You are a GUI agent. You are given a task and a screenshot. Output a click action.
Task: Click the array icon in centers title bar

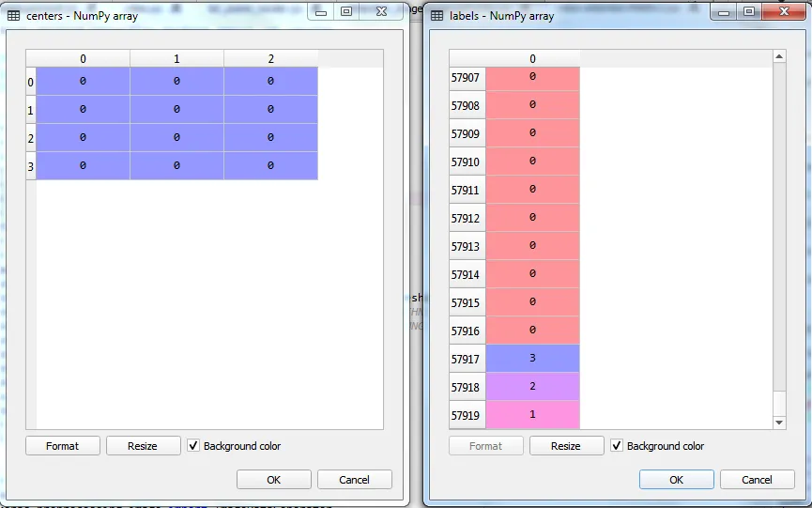14,16
